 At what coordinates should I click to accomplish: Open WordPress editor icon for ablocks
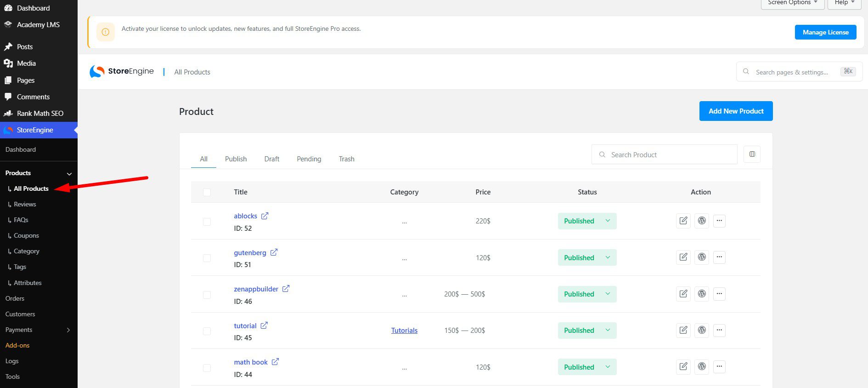coord(702,221)
